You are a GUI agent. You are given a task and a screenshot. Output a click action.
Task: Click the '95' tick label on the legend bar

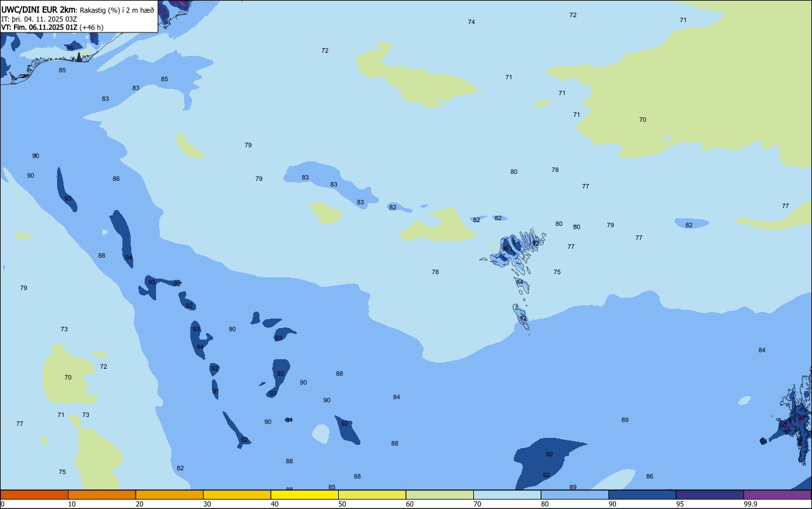[680, 504]
